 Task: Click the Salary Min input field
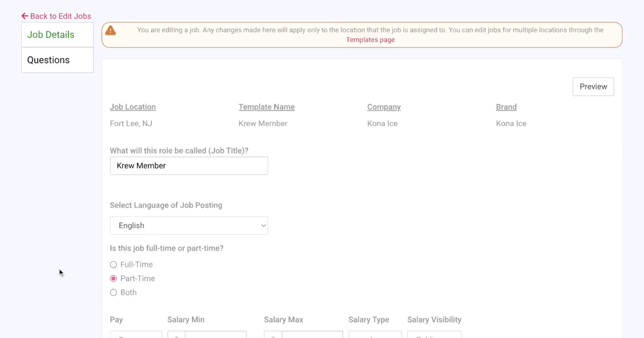click(215, 336)
